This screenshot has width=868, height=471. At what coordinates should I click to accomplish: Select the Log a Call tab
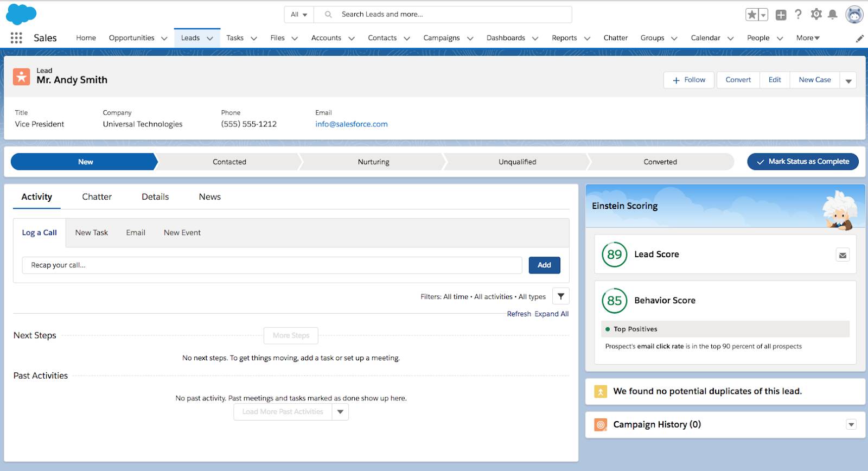pyautogui.click(x=39, y=233)
